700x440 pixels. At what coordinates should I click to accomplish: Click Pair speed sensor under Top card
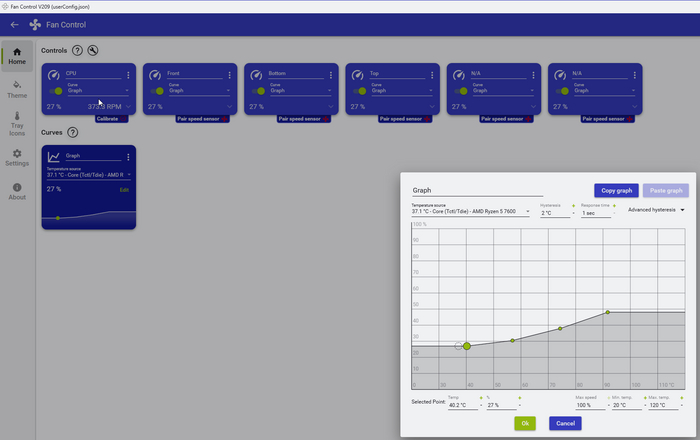click(405, 119)
